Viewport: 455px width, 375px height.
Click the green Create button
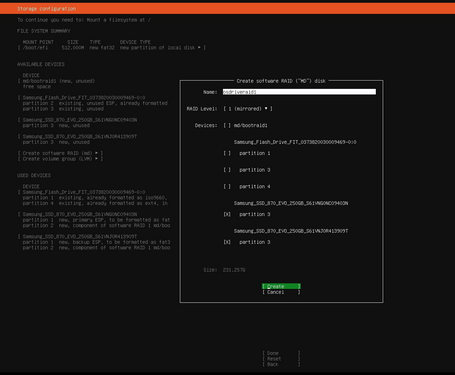281,286
